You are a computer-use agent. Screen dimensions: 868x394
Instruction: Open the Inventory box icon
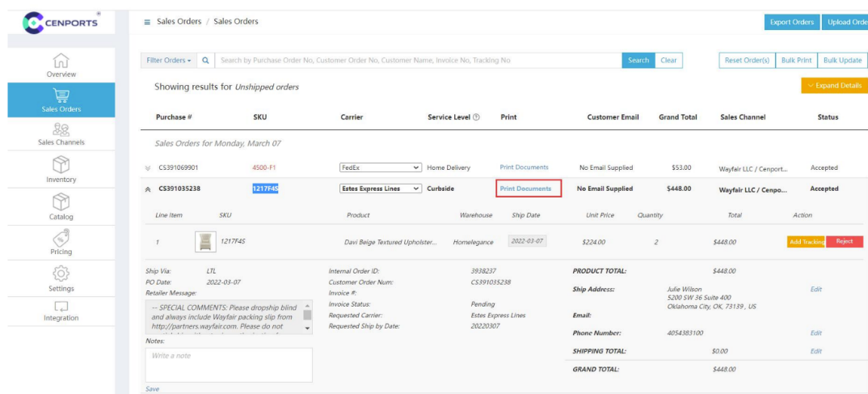pyautogui.click(x=61, y=165)
